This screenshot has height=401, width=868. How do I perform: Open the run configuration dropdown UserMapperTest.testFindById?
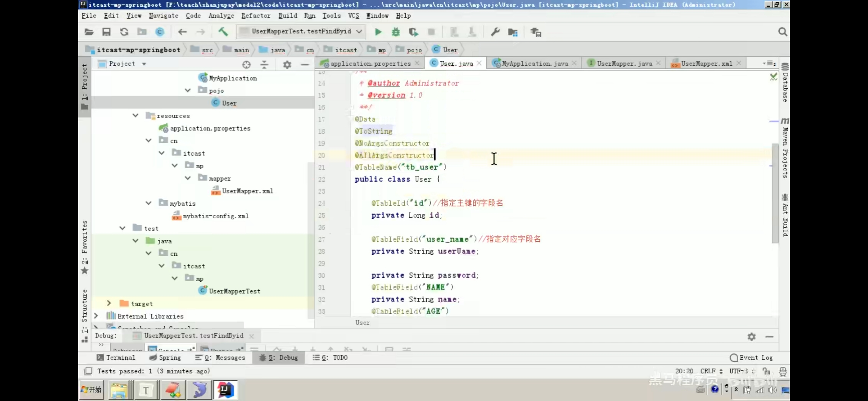(x=301, y=32)
